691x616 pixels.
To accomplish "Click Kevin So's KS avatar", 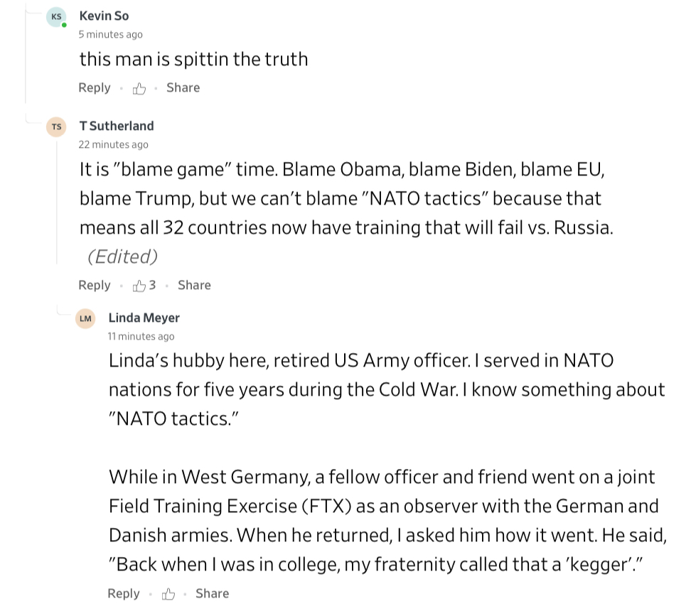I will tap(56, 16).
